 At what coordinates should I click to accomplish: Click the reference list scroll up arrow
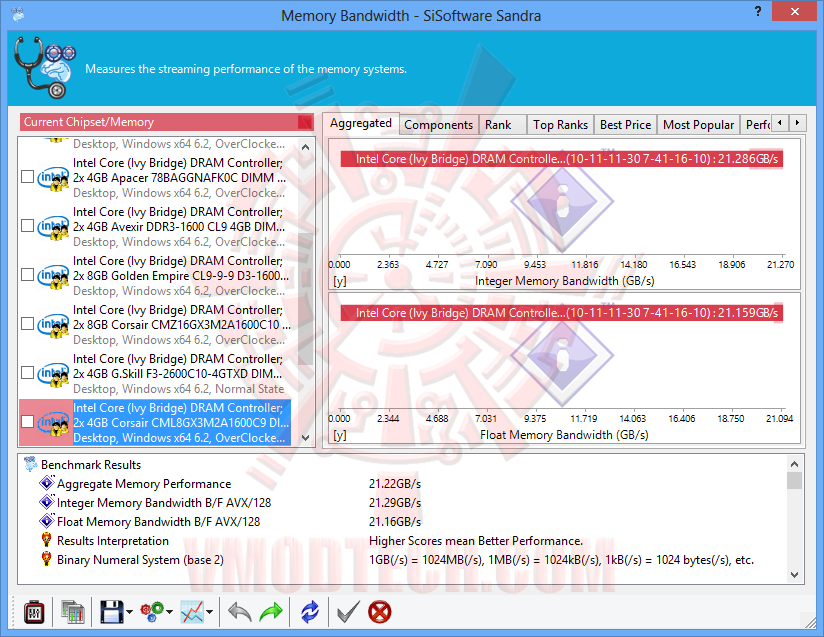pos(305,147)
